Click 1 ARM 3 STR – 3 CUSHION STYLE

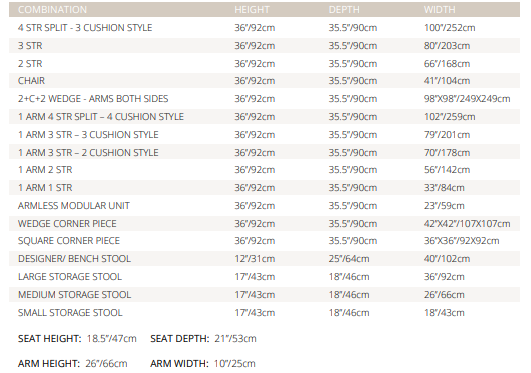point(88,134)
